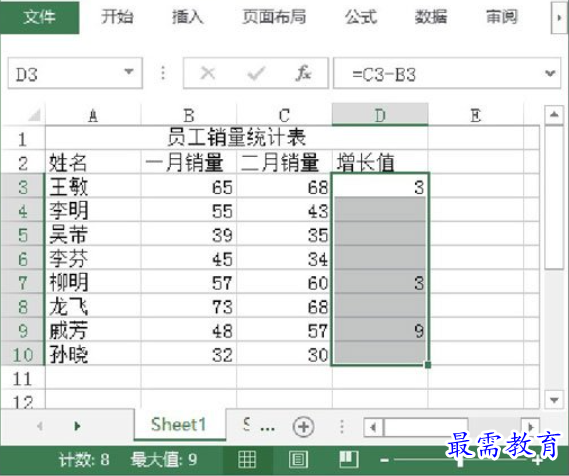Image resolution: width=569 pixels, height=476 pixels.
Task: Open the 页面布局 ribbon tab
Action: 274,17
